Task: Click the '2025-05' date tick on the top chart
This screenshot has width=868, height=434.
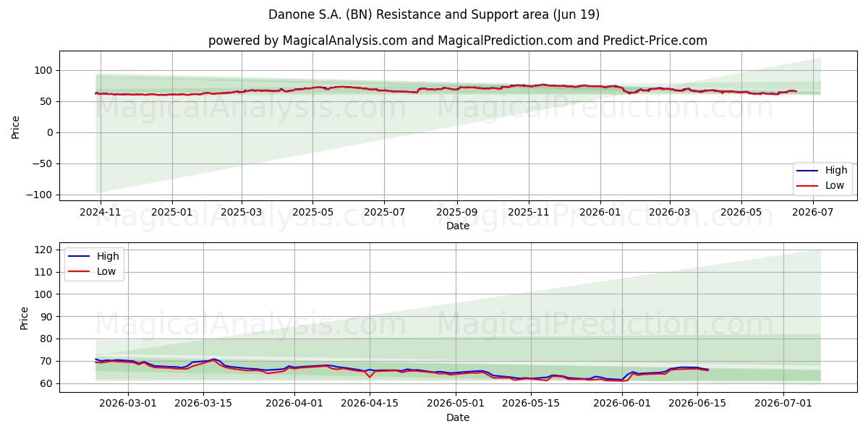Action: pyautogui.click(x=313, y=212)
